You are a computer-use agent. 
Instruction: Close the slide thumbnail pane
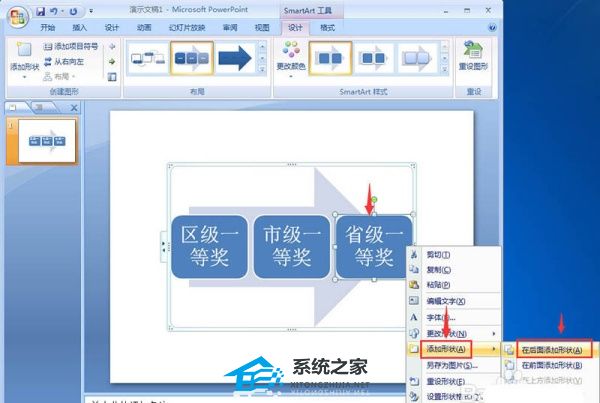coord(74,108)
